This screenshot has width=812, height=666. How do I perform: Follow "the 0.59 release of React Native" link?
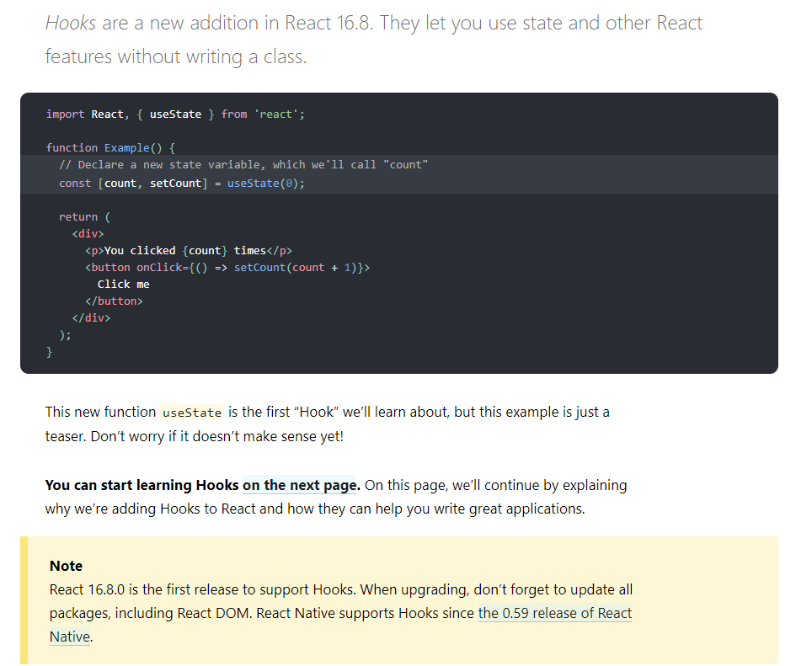554,613
